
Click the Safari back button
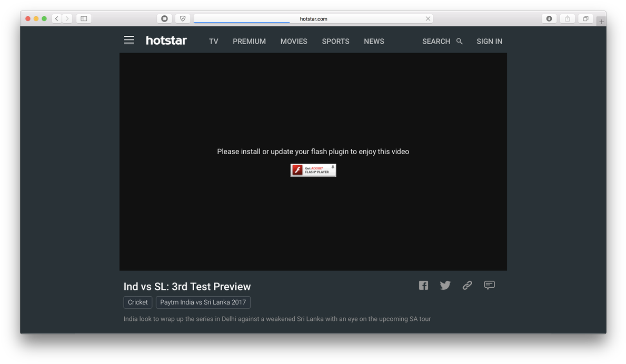pos(57,19)
